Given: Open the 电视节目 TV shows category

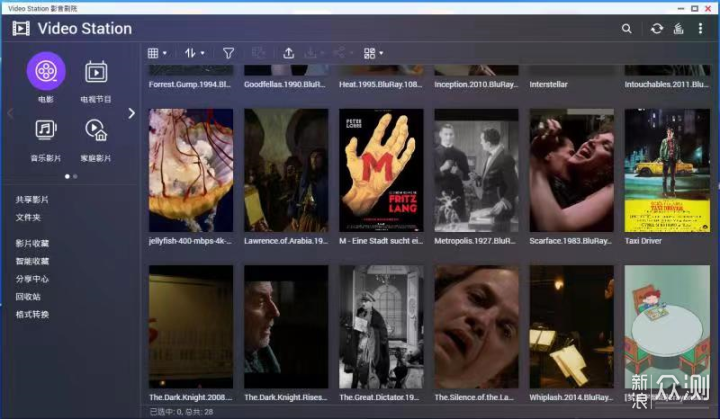Looking at the screenshot, I should 96,72.
